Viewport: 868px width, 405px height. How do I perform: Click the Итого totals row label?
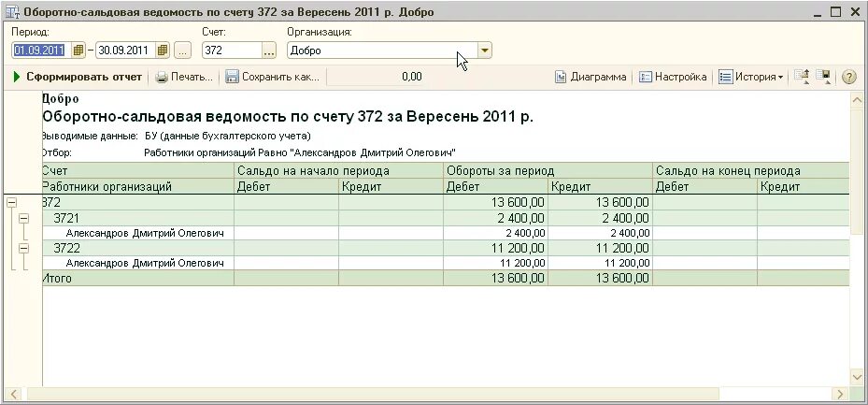coord(57,278)
